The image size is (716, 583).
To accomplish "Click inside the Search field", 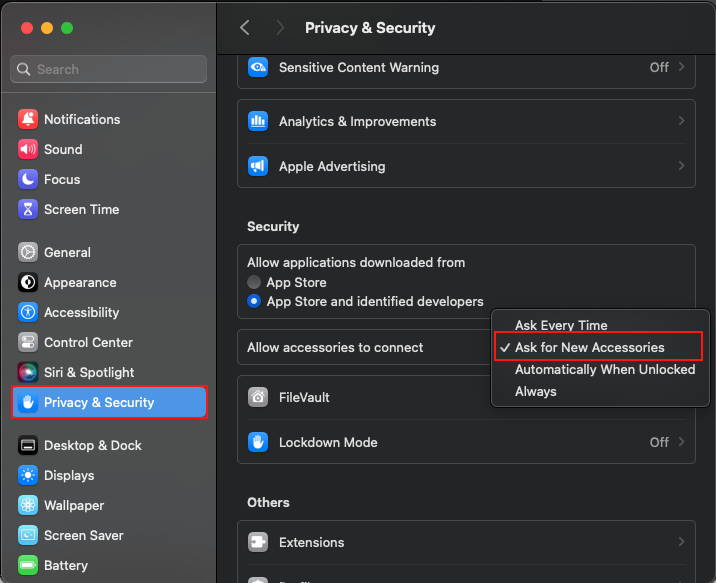I will point(108,69).
